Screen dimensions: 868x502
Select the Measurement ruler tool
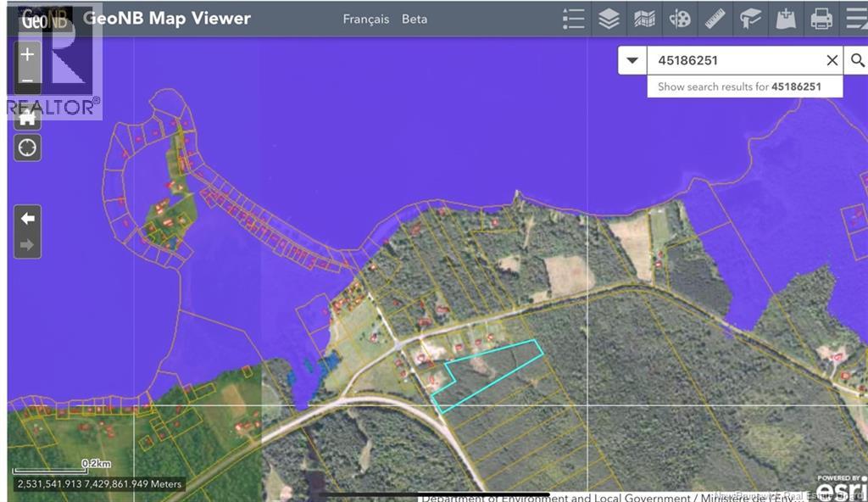point(715,19)
